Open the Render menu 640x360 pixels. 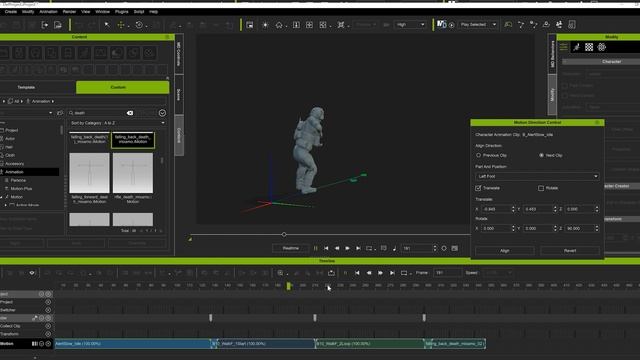[69, 12]
